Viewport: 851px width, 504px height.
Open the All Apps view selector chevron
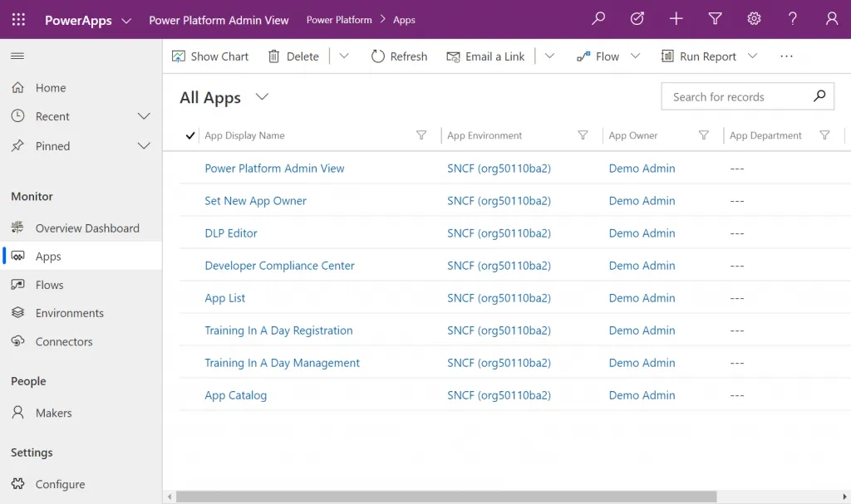(262, 97)
